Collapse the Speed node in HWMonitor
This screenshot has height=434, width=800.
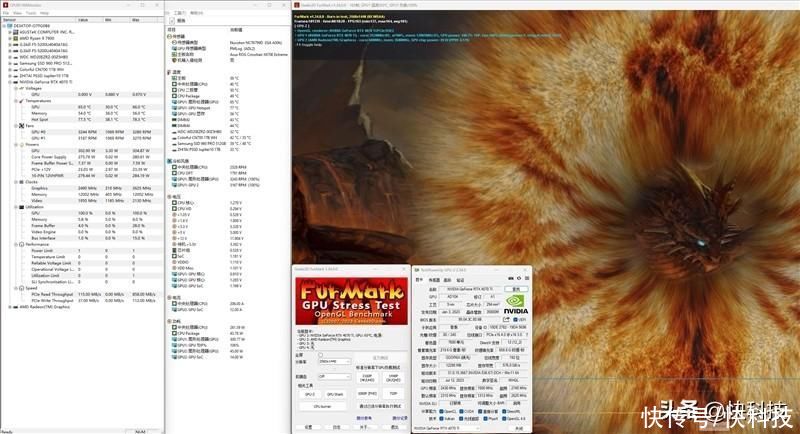point(15,288)
